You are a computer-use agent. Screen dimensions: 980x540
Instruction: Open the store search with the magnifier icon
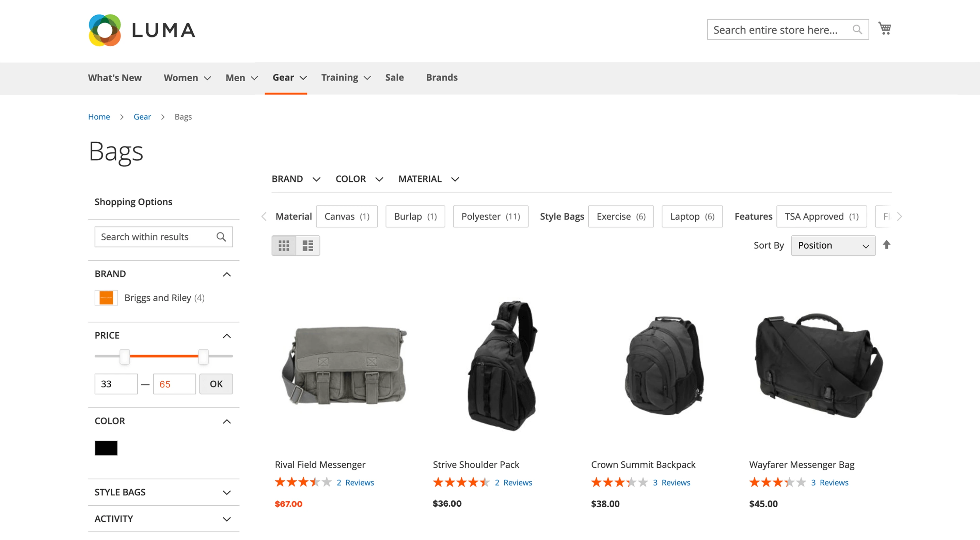point(857,29)
